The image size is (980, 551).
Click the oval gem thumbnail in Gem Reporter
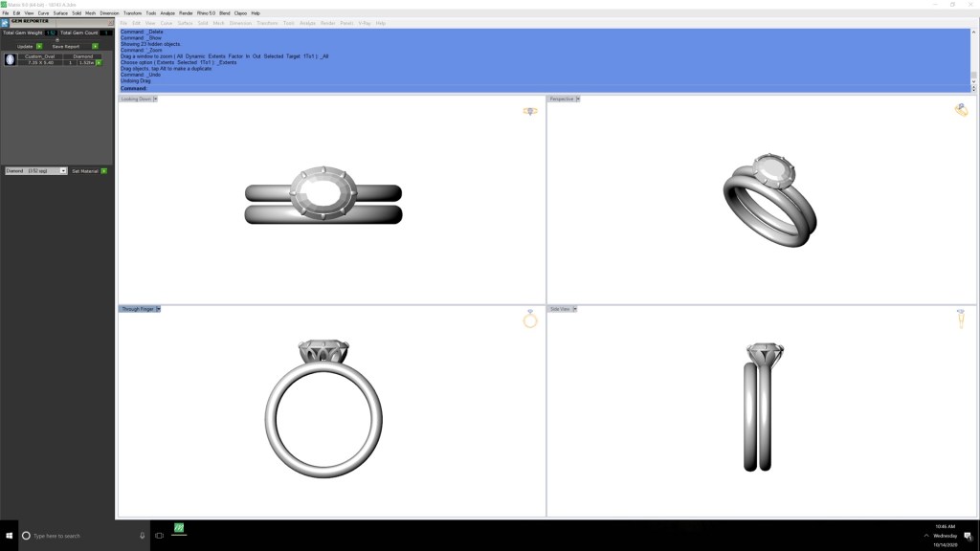[x=11, y=59]
